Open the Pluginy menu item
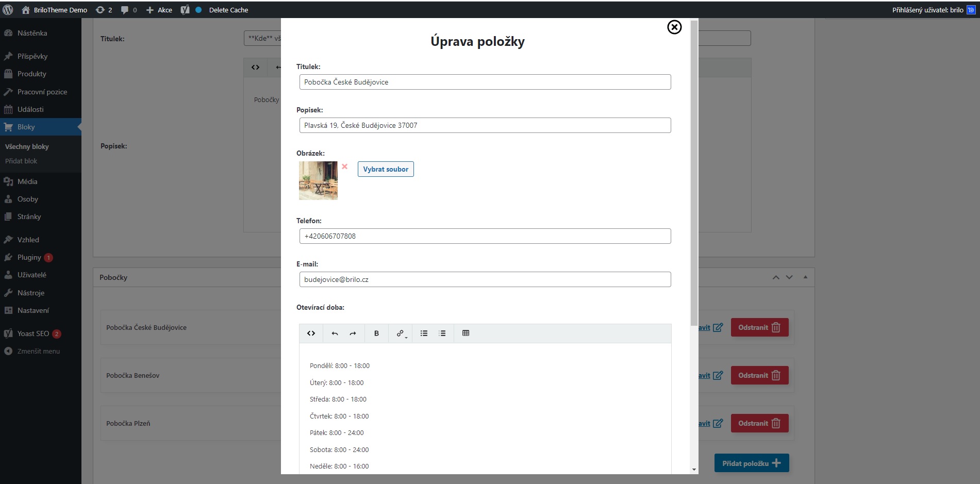 click(29, 257)
